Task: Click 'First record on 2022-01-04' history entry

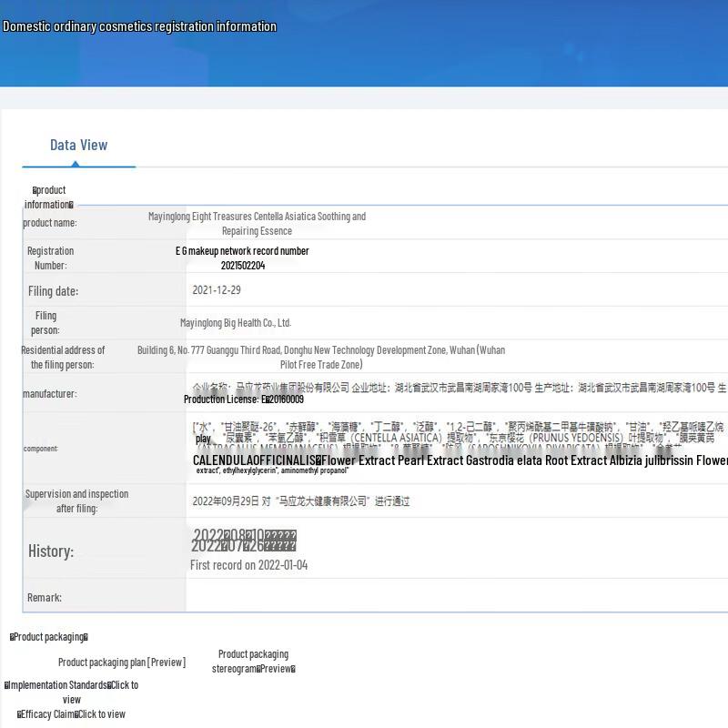Action: point(248,565)
